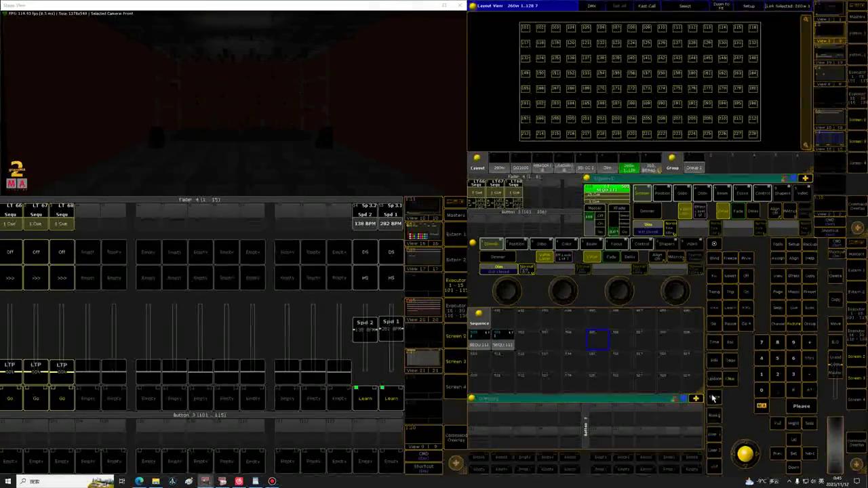Toggle the Off button for executor LT 66
Screen dimensions: 868x488
tap(10, 252)
